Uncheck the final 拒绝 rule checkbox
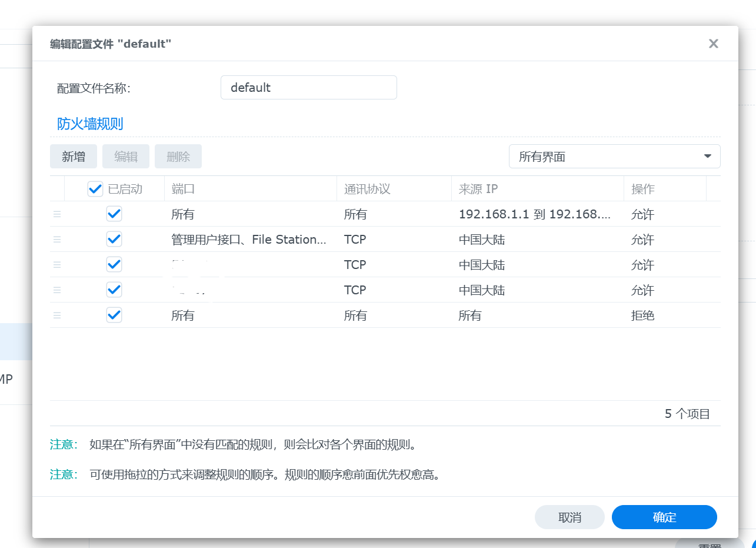Image resolution: width=756 pixels, height=548 pixels. [x=114, y=315]
